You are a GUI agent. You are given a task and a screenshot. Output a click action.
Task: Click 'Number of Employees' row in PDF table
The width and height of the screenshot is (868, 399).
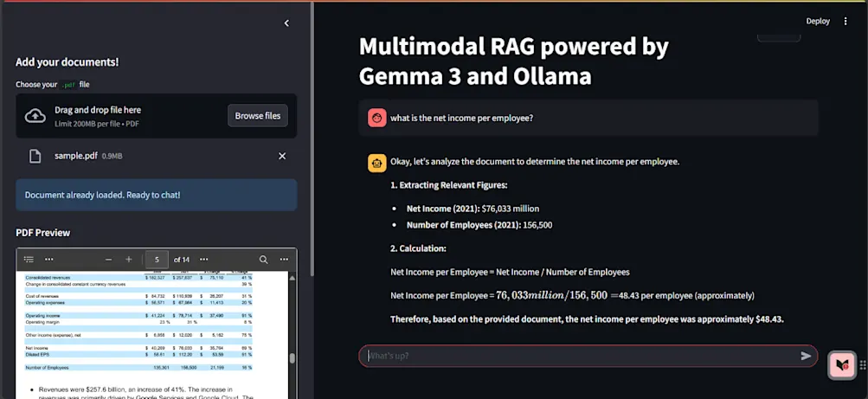[138, 368]
